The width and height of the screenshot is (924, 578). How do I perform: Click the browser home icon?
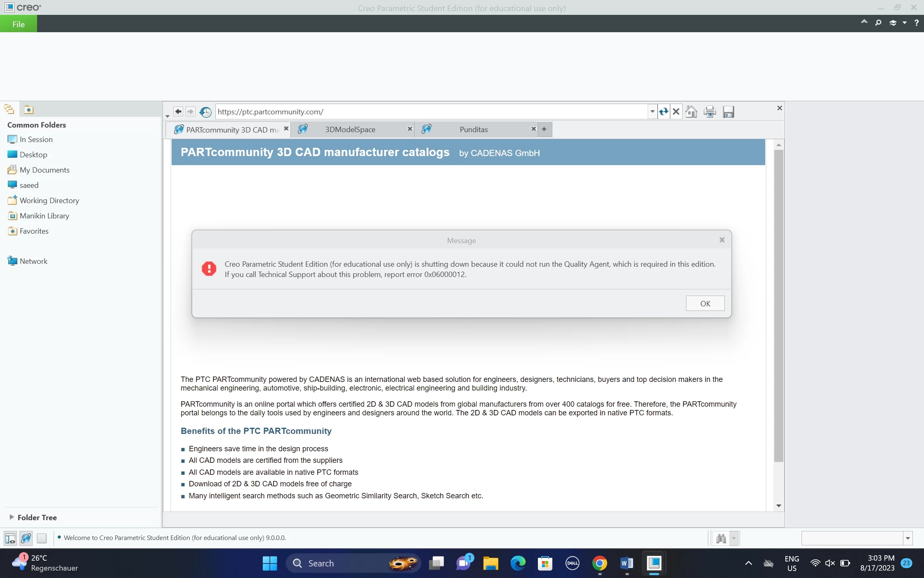[691, 111]
